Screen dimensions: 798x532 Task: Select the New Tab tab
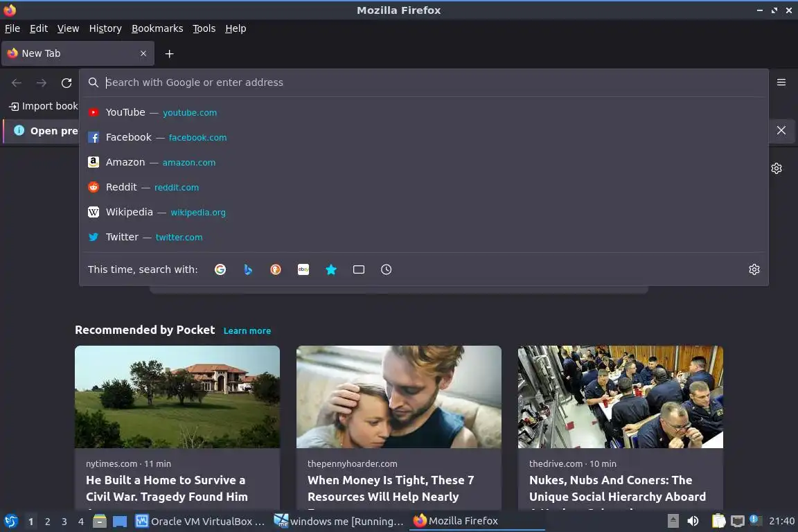tap(78, 53)
